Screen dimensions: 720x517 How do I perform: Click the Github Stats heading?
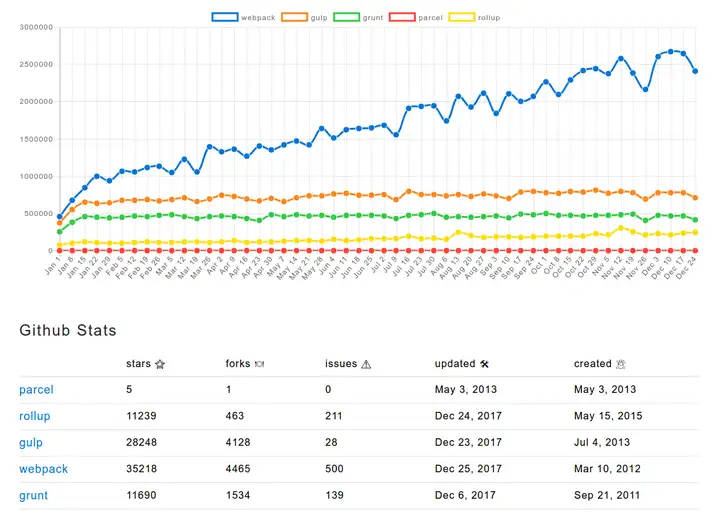point(68,330)
